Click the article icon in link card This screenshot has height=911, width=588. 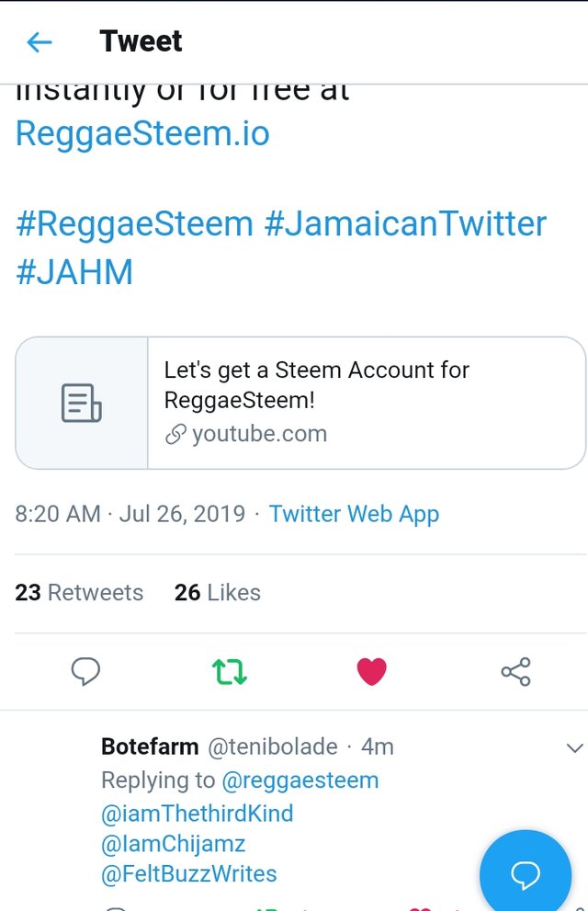(81, 403)
